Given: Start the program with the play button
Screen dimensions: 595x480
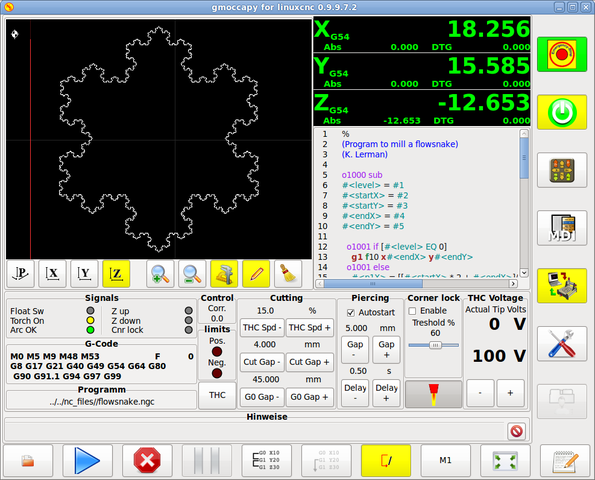Looking at the screenshot, I should (87, 461).
